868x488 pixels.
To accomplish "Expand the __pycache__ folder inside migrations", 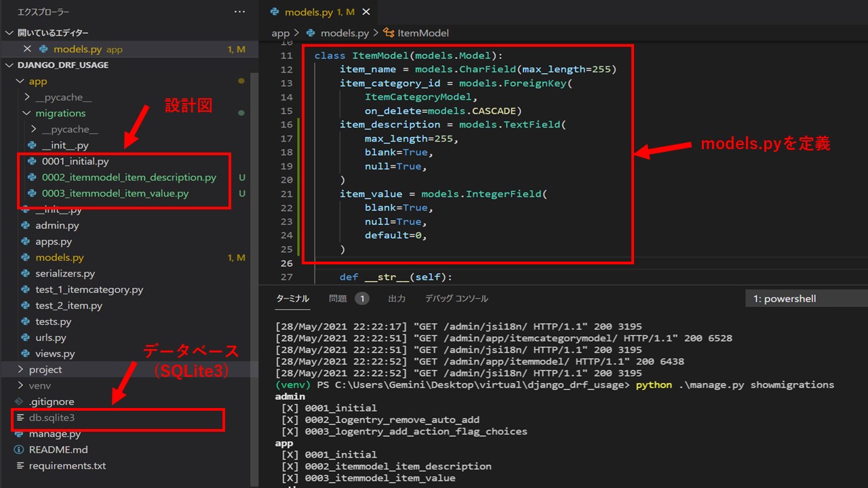I will (34, 129).
